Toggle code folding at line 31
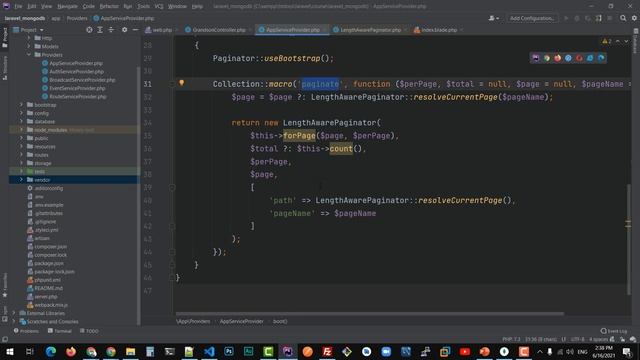 [x=172, y=84]
